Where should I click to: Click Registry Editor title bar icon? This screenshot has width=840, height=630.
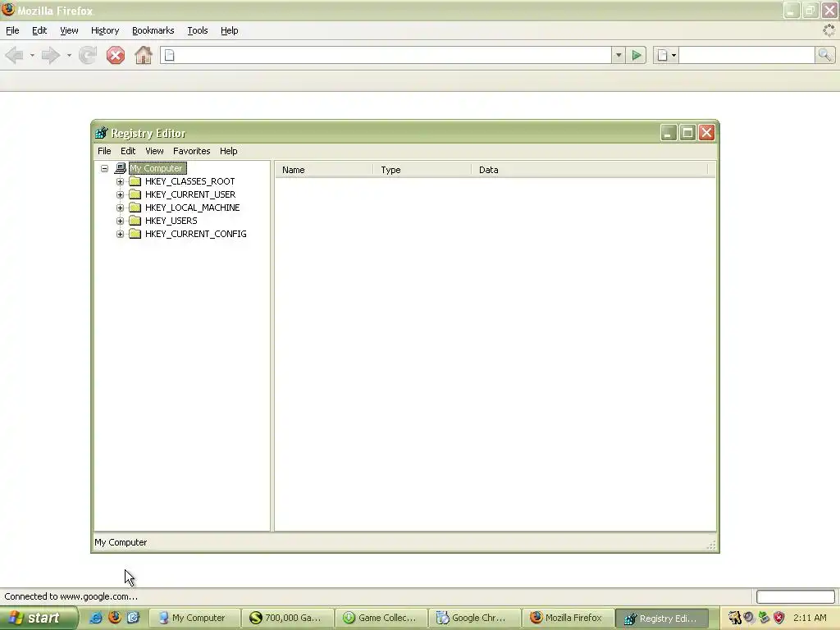tap(101, 133)
